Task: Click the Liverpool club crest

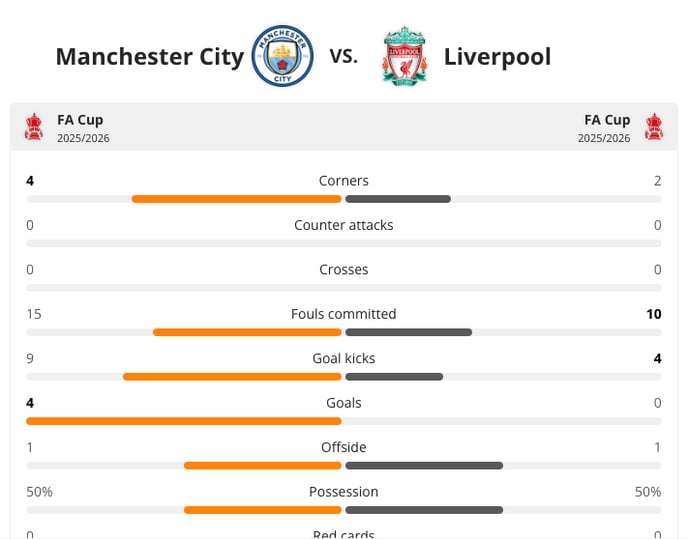Action: pyautogui.click(x=405, y=56)
